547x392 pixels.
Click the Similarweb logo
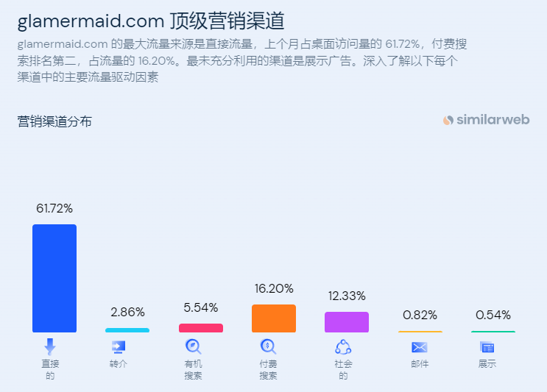coord(487,120)
